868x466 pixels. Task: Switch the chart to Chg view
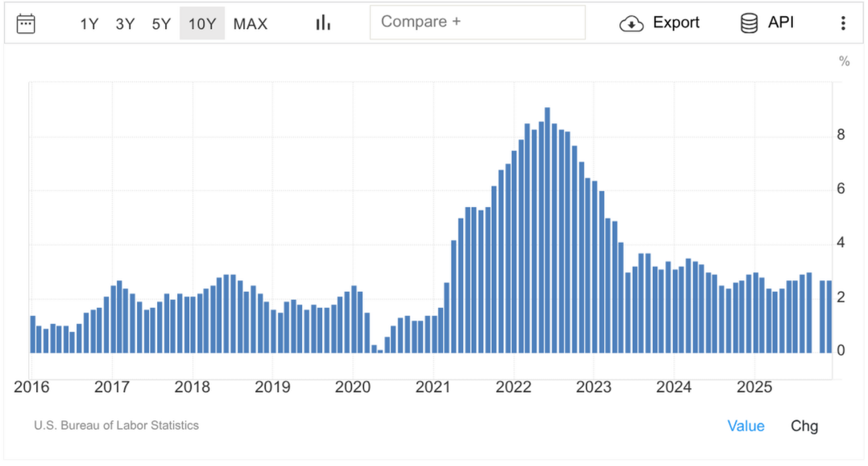pos(804,426)
